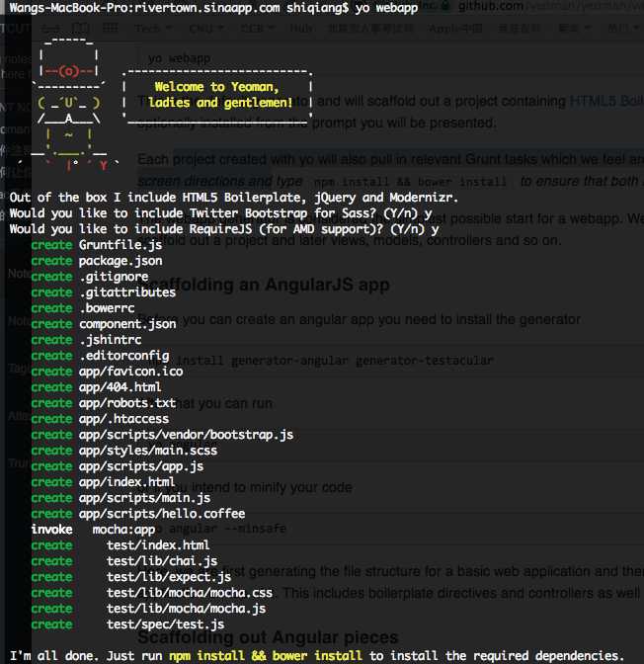
Task: Click the 'mocha:app' generator name
Action: point(123,530)
